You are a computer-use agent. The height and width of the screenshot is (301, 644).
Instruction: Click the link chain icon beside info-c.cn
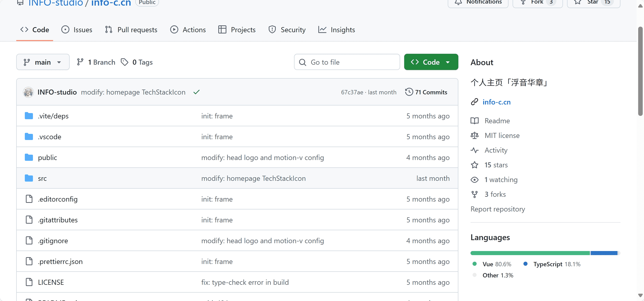click(x=474, y=102)
